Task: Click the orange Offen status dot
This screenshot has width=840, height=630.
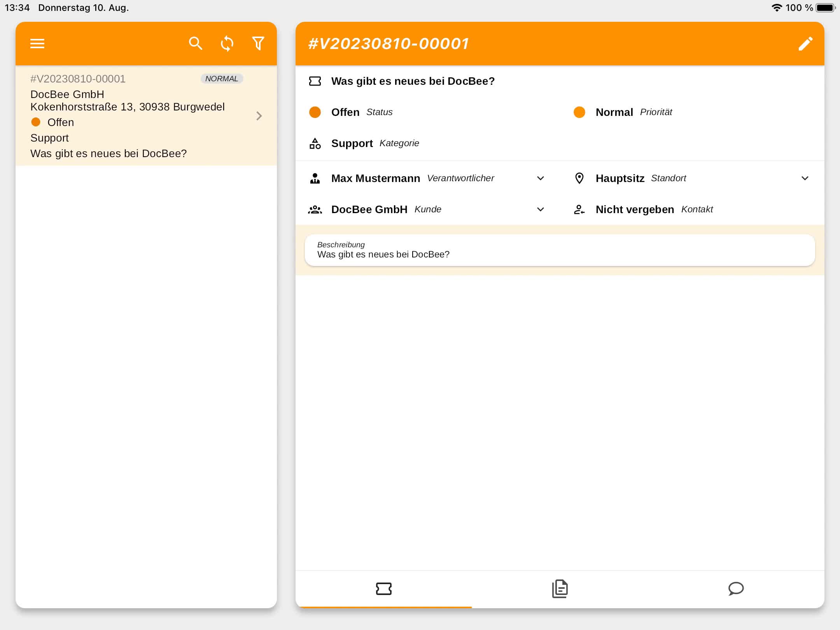Action: [x=315, y=112]
